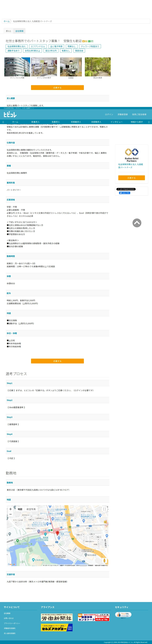152x644 pixels.
Task: Open the 求職者利用規約 footer link
Action: 9,628
